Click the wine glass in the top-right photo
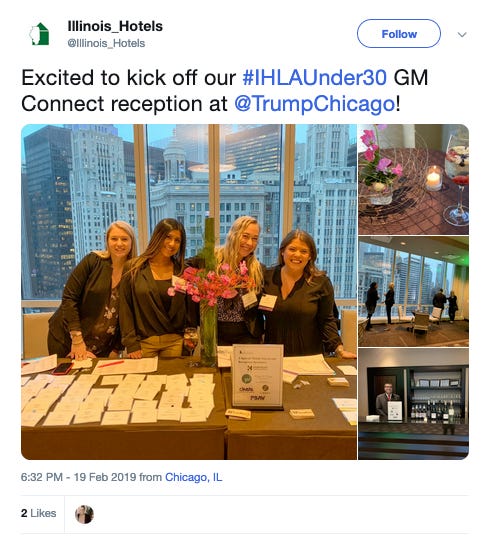491x539 pixels. tap(458, 179)
